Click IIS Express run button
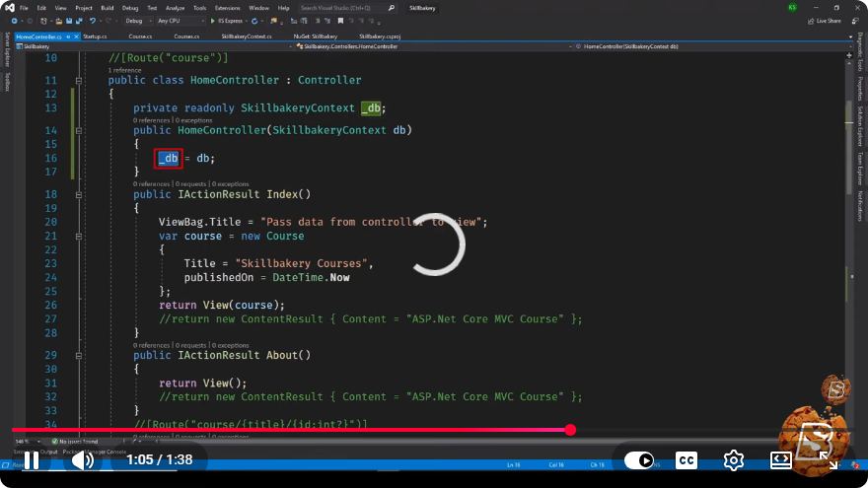Viewport: 868px width, 488px height. coord(228,21)
